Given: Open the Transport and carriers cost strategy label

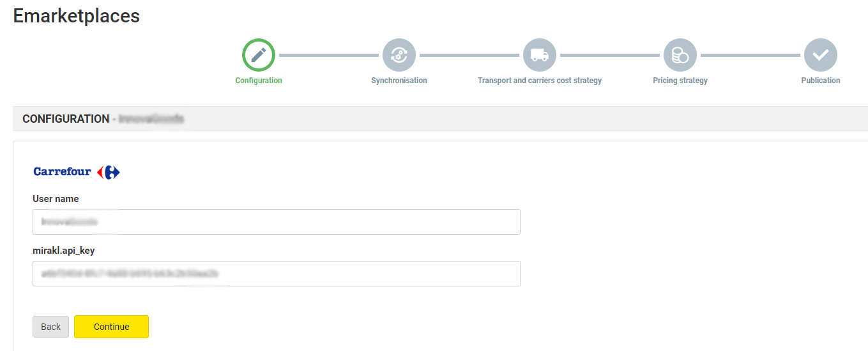Looking at the screenshot, I should (540, 81).
